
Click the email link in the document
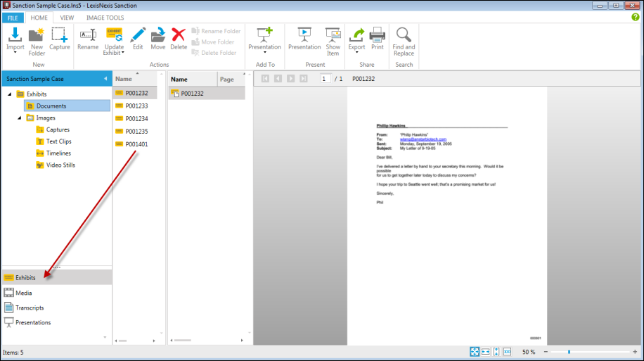click(x=423, y=139)
